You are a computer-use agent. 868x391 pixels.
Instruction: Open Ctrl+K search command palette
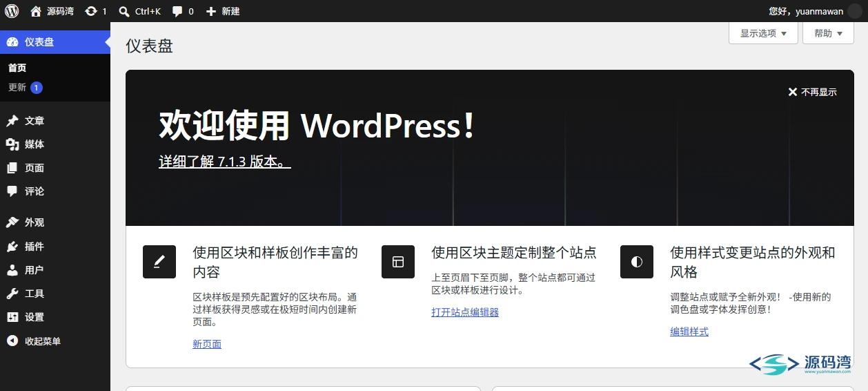pyautogui.click(x=139, y=11)
